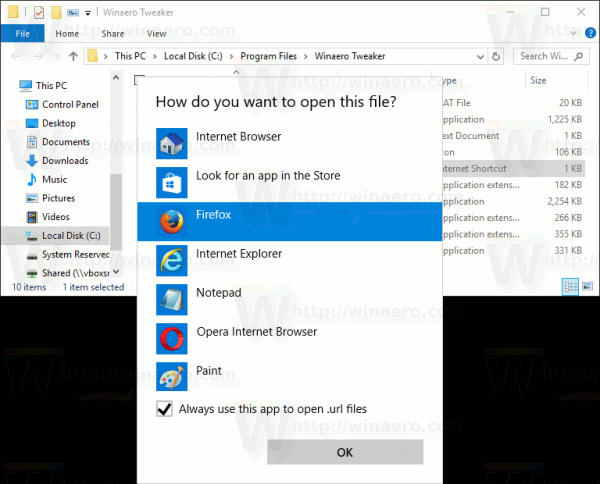Viewport: 600px width, 484px height.
Task: Expand the Program Files breadcrumb chevron
Action: (x=306, y=57)
